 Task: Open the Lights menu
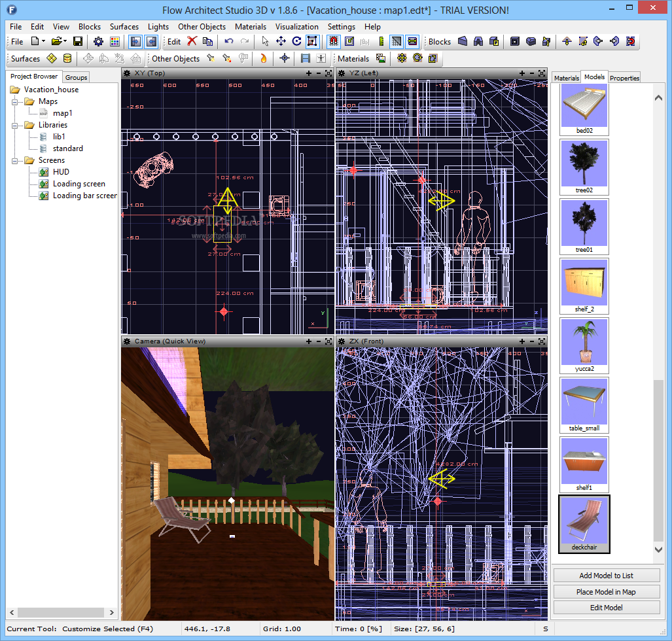158,27
